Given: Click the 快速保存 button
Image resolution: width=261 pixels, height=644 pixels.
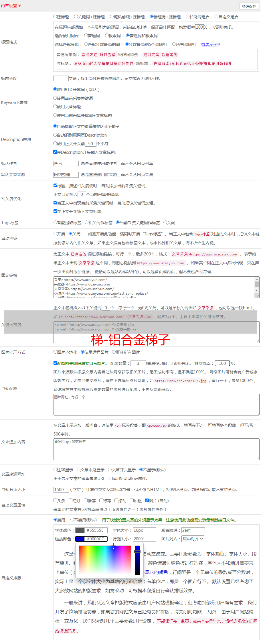Looking at the screenshot, I should (249, 6).
